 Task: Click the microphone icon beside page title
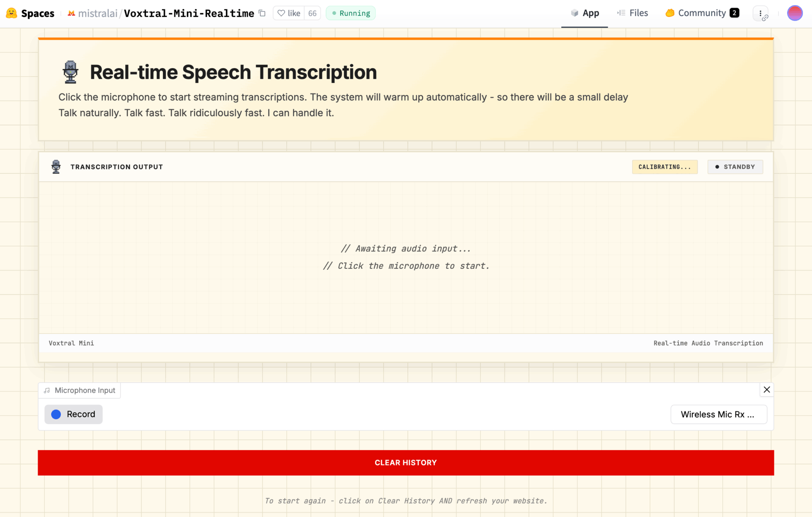tap(70, 72)
